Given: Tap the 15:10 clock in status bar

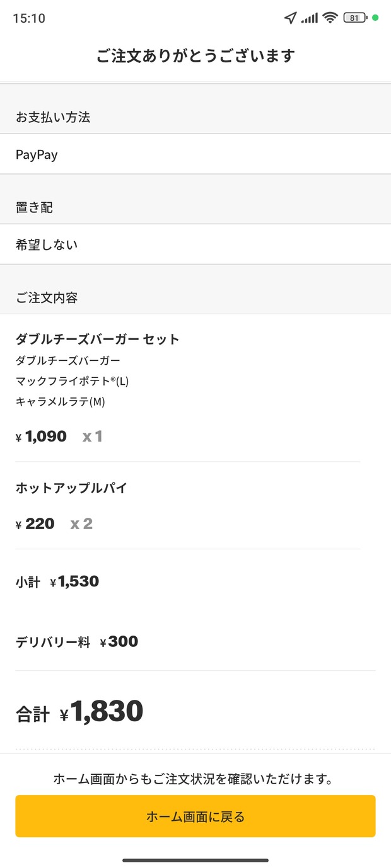Looking at the screenshot, I should pos(29,18).
